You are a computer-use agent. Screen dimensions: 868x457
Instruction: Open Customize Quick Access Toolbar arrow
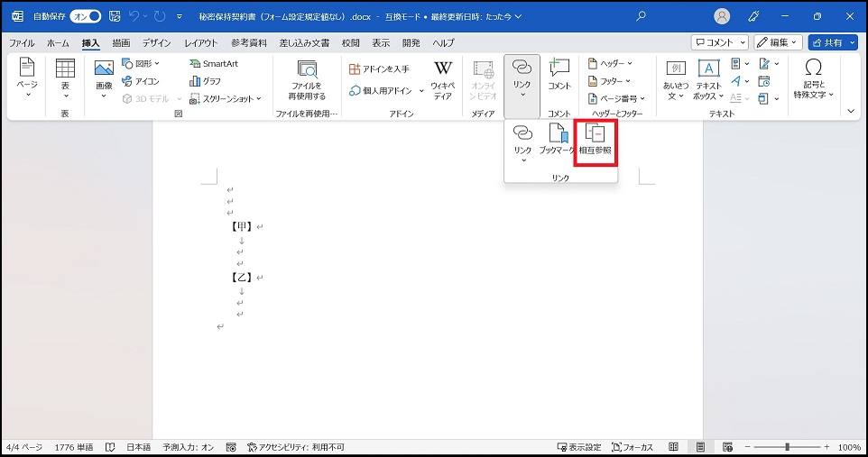[180, 16]
